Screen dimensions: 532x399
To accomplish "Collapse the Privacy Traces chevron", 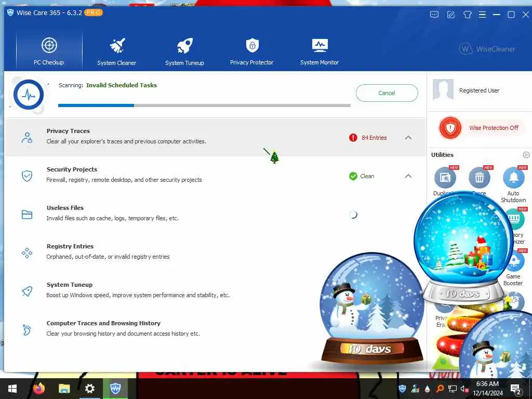I will point(408,138).
